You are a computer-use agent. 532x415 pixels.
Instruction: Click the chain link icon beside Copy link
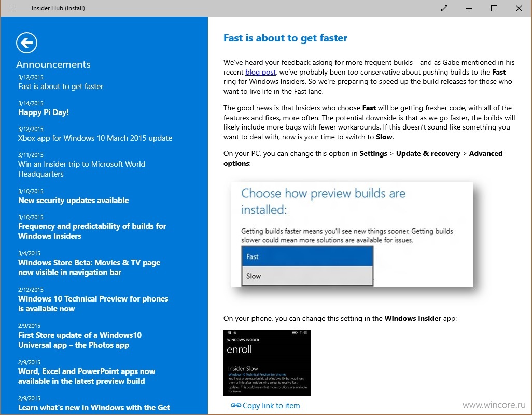pos(235,405)
